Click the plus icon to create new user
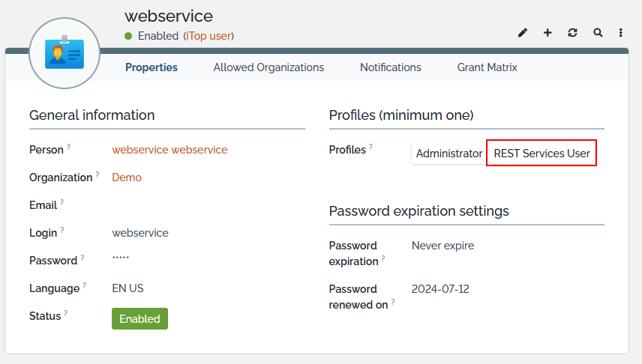This screenshot has width=642, height=364. click(547, 33)
